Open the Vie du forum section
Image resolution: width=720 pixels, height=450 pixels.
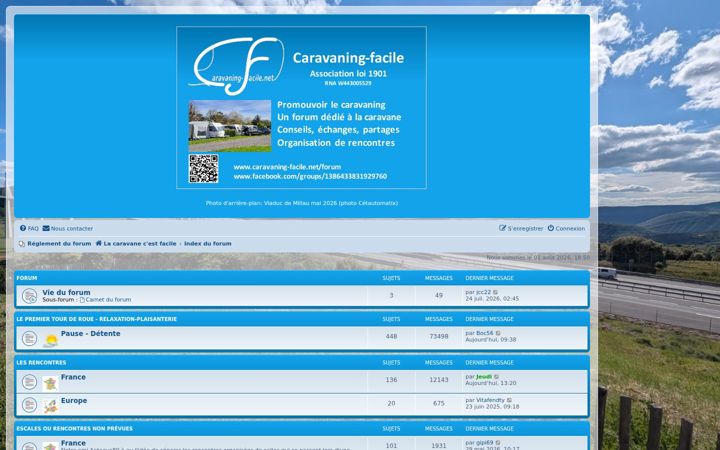tap(66, 292)
